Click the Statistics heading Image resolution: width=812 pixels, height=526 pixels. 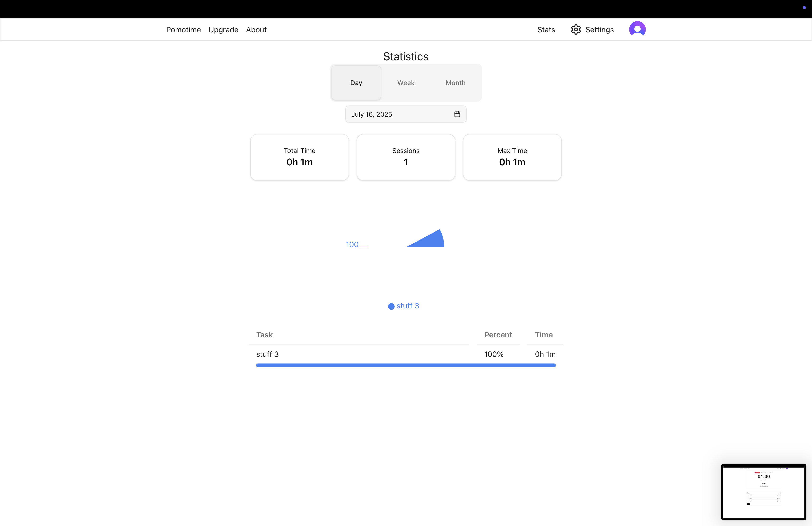click(x=406, y=56)
